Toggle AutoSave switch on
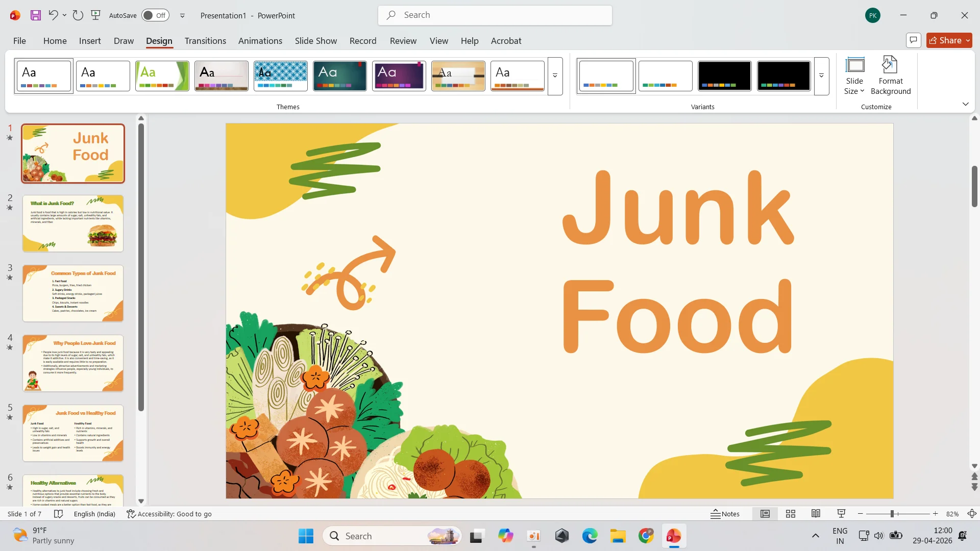 [x=155, y=15]
